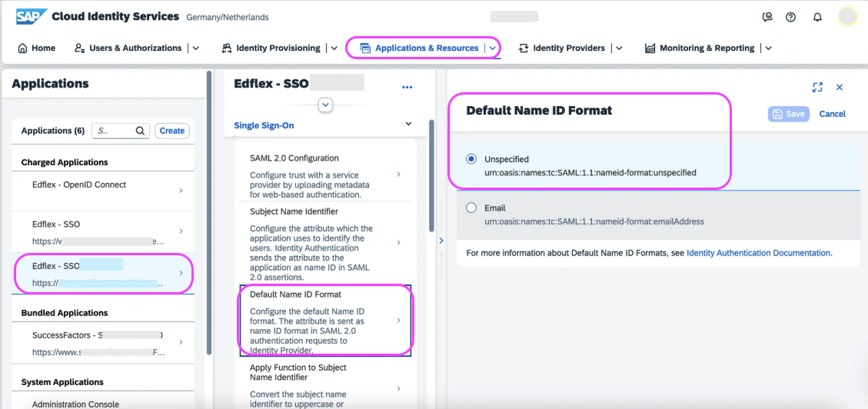Select the SuccessFactors bundled application
This screenshot has height=409, width=868.
[102, 343]
